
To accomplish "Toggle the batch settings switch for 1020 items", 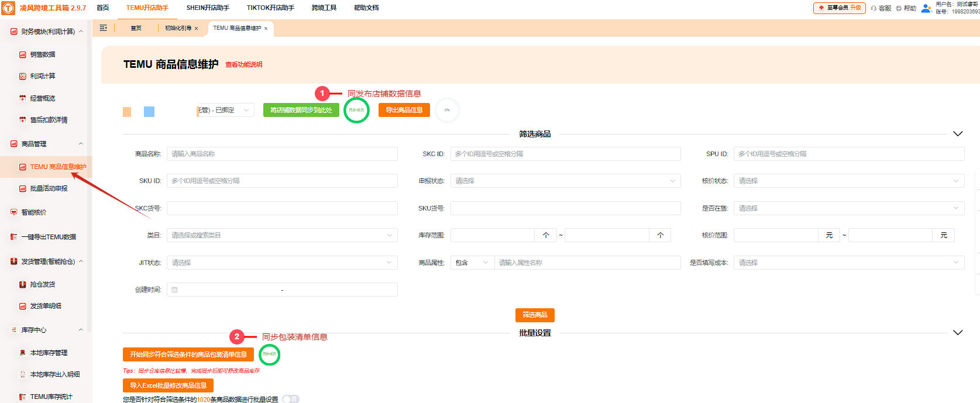I will pos(290,399).
